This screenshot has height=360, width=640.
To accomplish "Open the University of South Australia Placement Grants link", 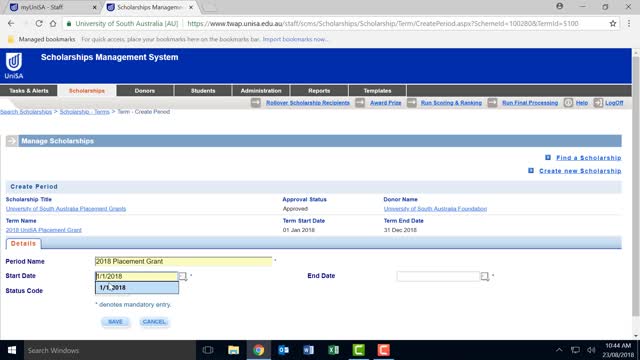I will [x=66, y=209].
